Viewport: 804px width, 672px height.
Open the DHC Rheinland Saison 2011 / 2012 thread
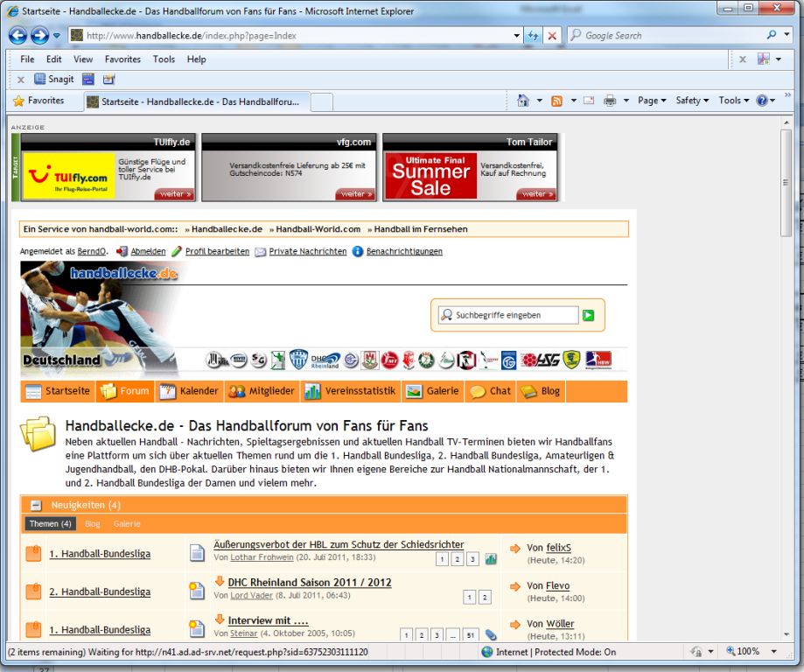(x=309, y=582)
